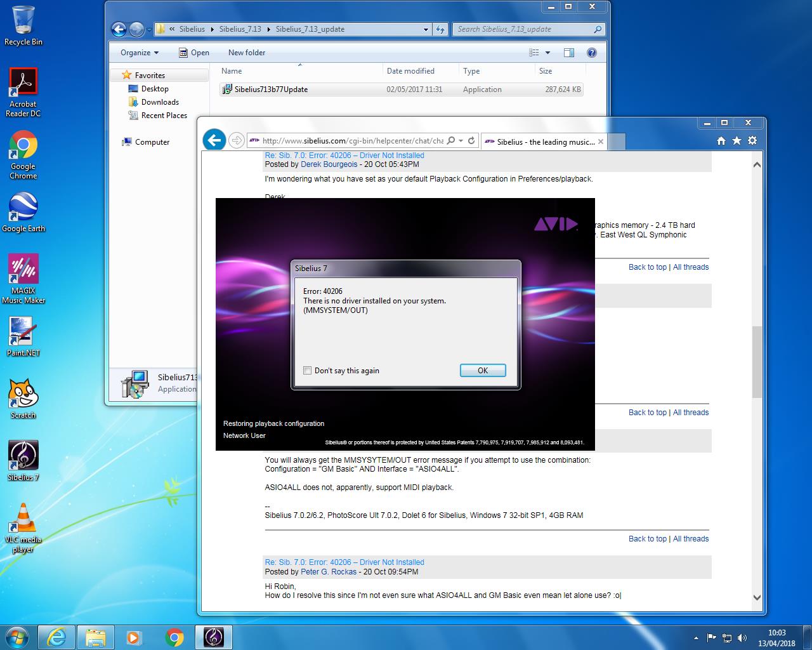Tick 'Don't say this again' checkbox
Image resolution: width=812 pixels, height=650 pixels.
coord(308,371)
